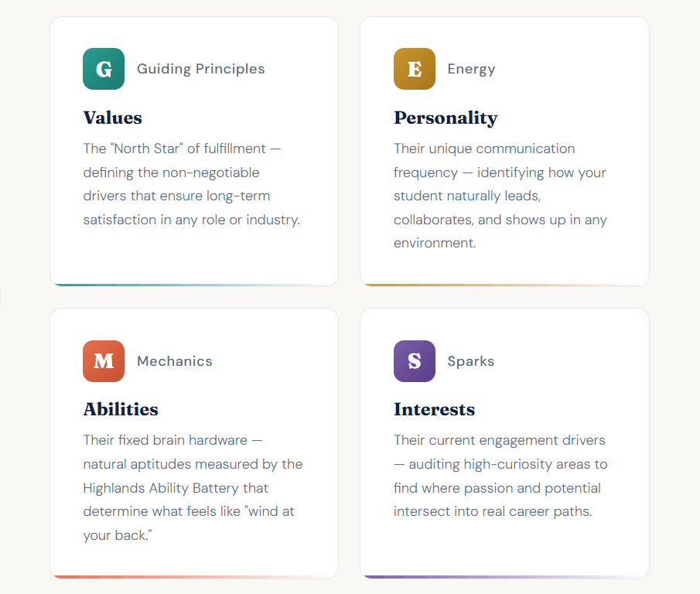Click the "North Star" of fulfillment description

tap(191, 184)
